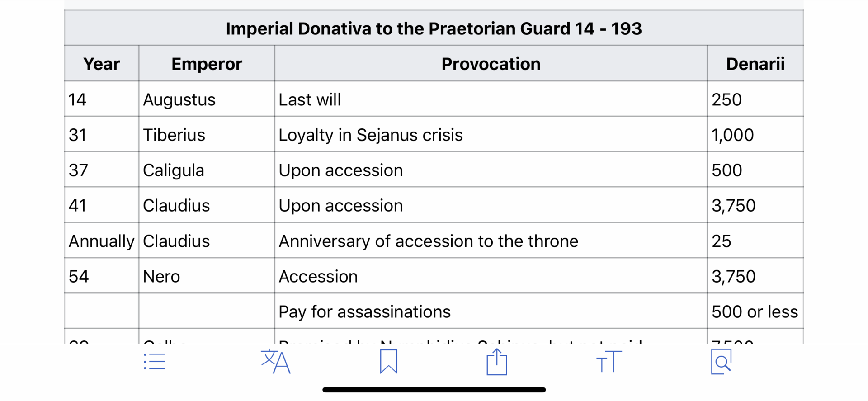Select the Augustus cell
This screenshot has height=401, width=868.
point(207,99)
